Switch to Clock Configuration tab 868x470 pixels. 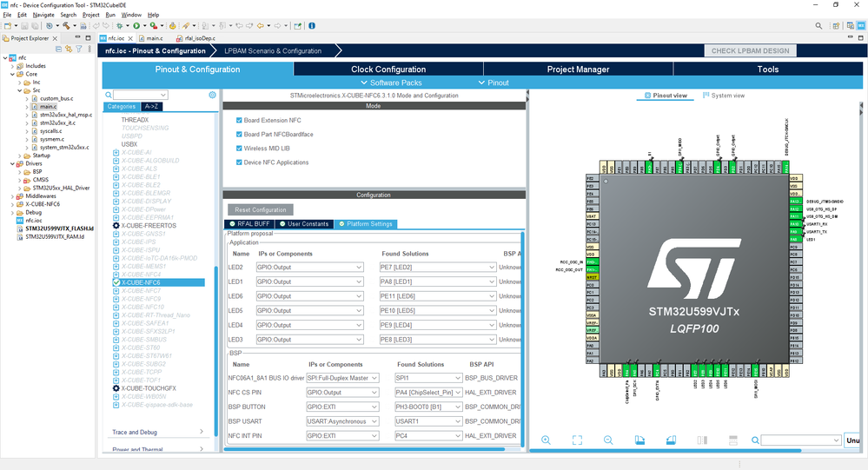pos(388,70)
